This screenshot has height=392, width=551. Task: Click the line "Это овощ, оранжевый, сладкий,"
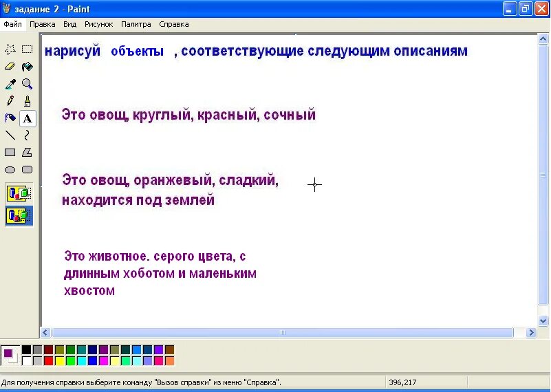[171, 181]
